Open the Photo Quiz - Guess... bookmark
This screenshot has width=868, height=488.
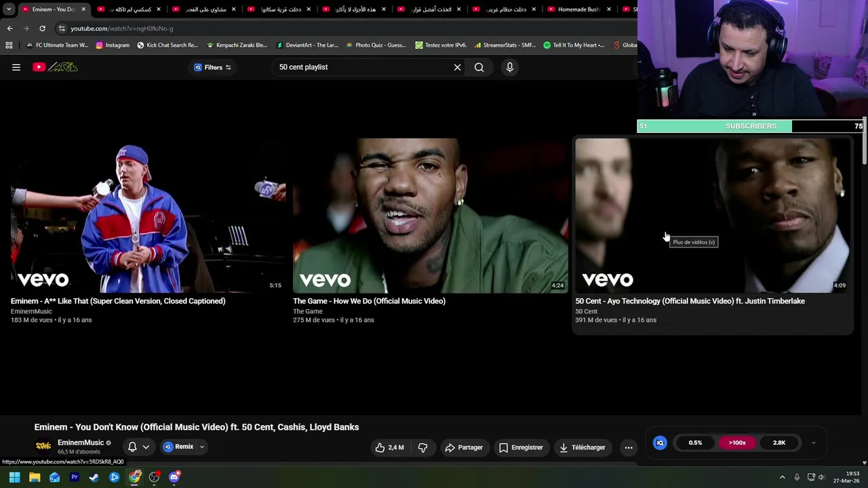point(376,45)
